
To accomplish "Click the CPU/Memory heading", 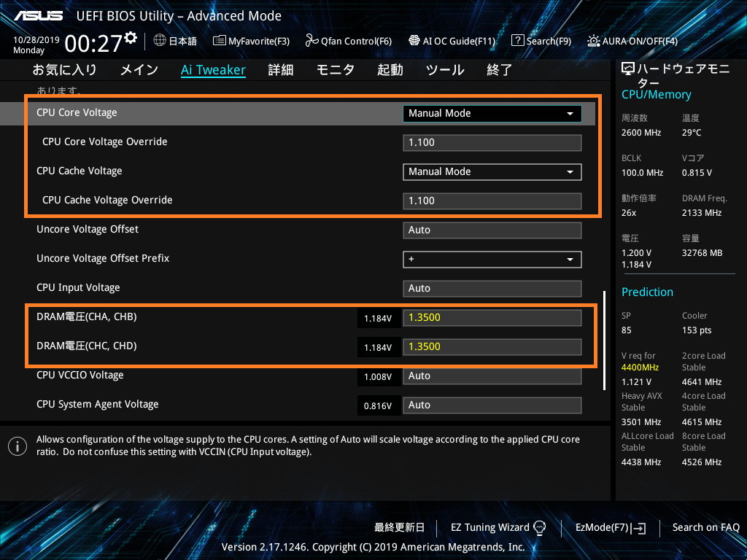I will [656, 94].
